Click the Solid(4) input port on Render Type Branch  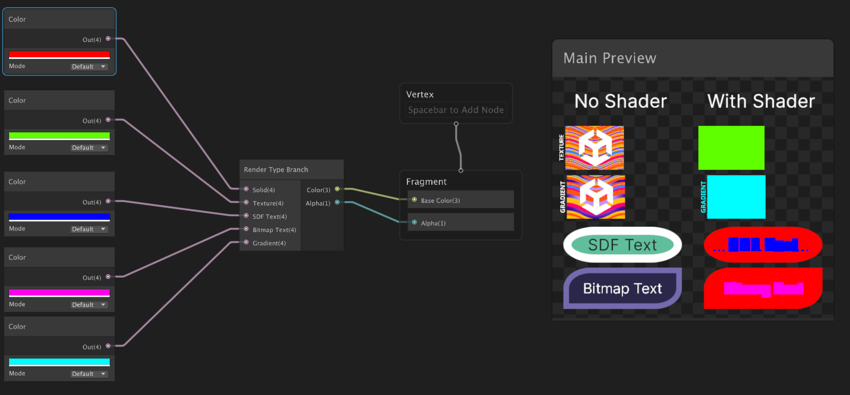246,190
